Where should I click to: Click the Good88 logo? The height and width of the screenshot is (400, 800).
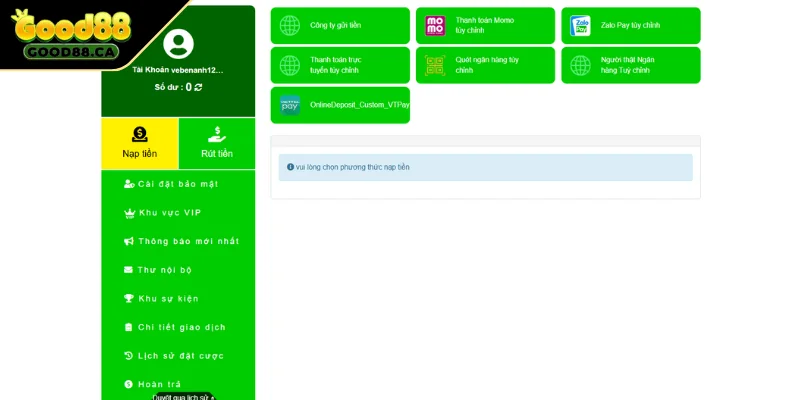coord(64,34)
